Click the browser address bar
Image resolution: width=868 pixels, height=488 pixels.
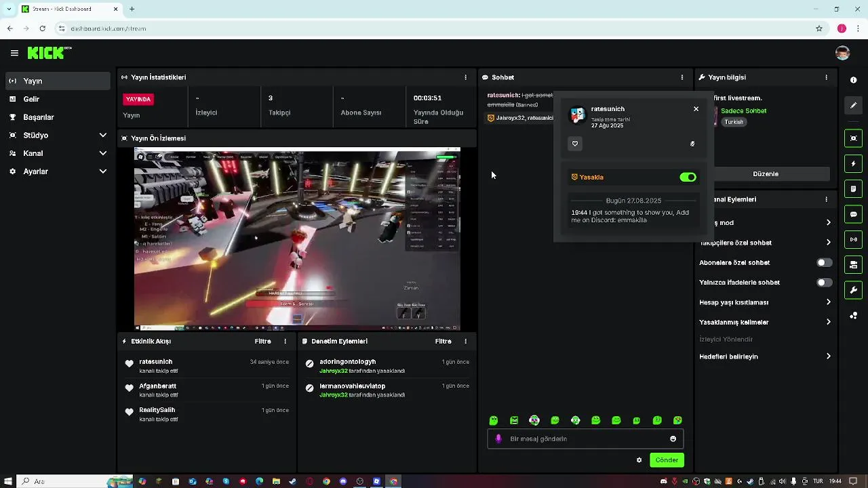click(x=434, y=28)
